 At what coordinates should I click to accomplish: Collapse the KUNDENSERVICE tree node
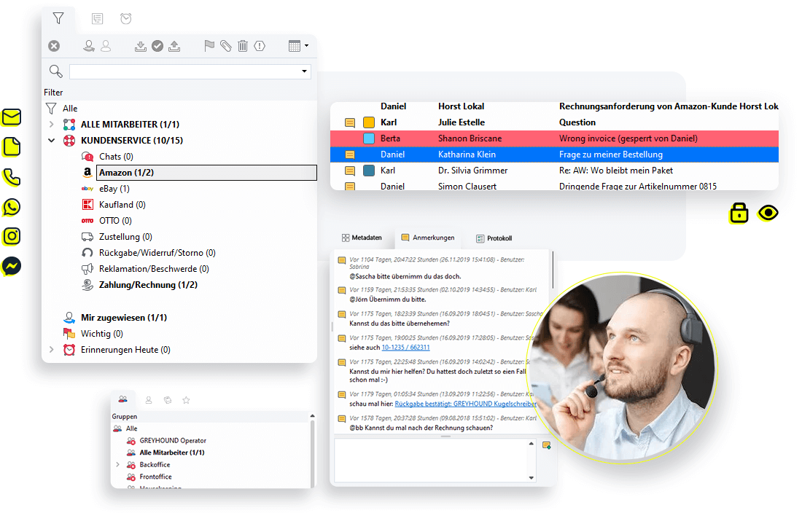coord(51,140)
